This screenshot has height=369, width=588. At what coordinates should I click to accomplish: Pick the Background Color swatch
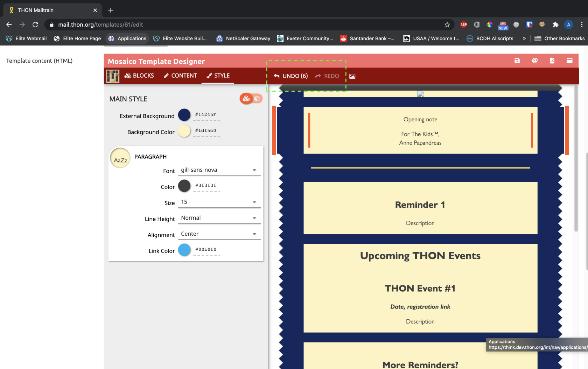[184, 131]
